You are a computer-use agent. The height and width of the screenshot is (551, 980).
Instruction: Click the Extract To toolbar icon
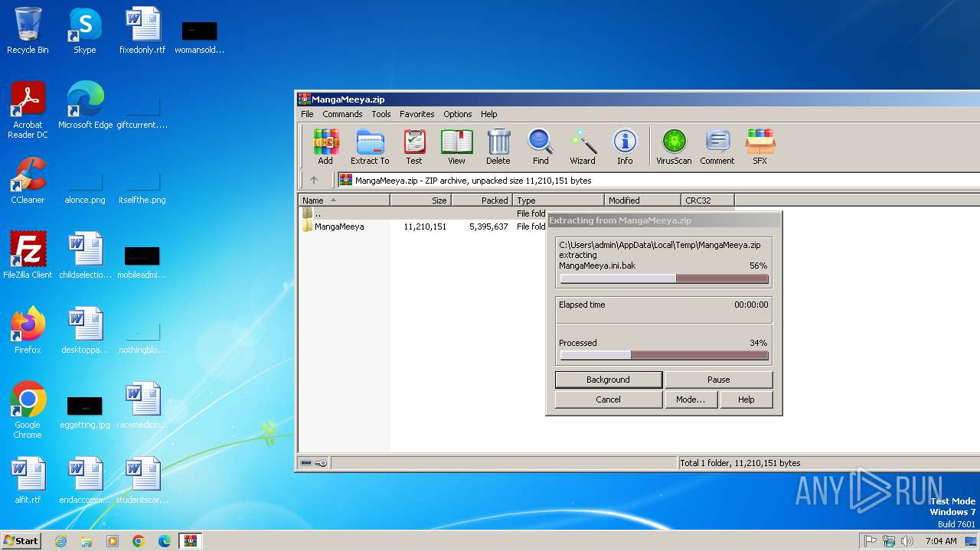(x=370, y=146)
